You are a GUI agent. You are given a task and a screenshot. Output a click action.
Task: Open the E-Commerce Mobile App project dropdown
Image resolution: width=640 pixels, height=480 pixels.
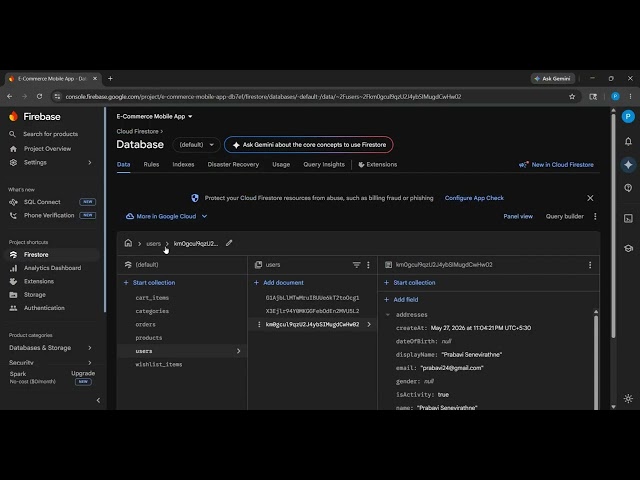154,116
